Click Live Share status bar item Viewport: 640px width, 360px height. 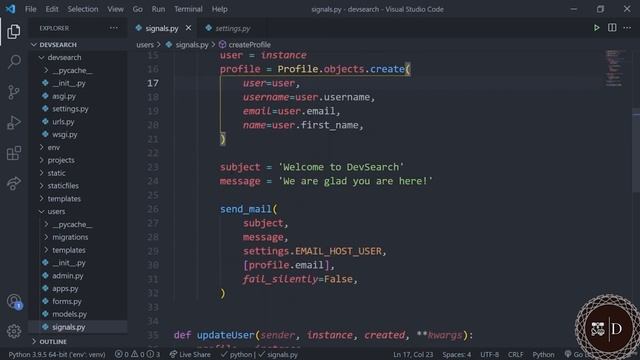(190, 354)
